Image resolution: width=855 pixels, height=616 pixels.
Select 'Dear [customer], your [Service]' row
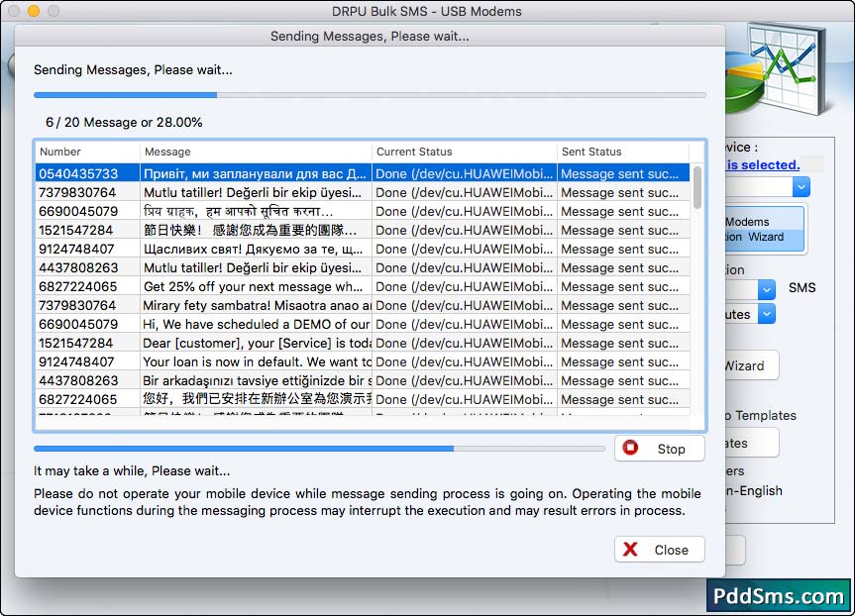(363, 343)
